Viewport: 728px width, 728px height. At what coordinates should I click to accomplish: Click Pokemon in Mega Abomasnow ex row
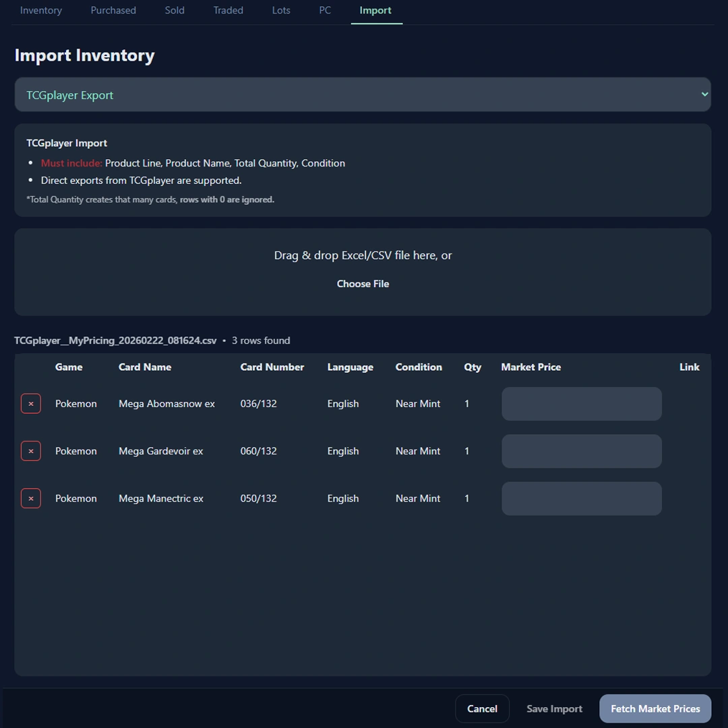[75, 404]
